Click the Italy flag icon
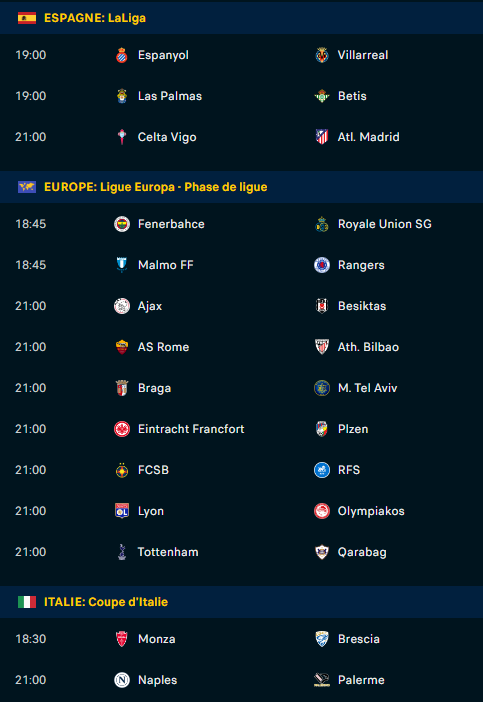The height and width of the screenshot is (702, 483). 27,602
